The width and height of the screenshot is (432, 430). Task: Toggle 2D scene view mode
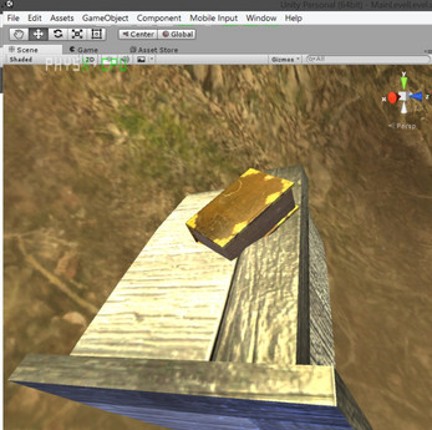tap(90, 59)
